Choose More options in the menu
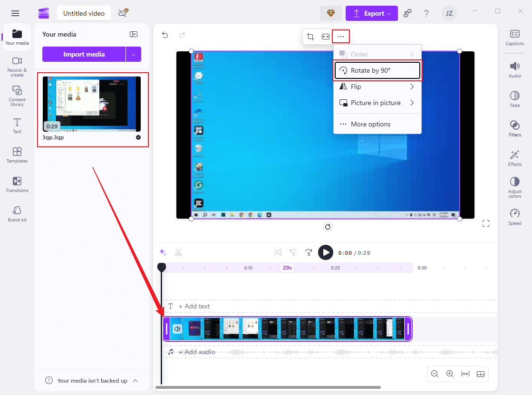The image size is (532, 395). point(377,124)
